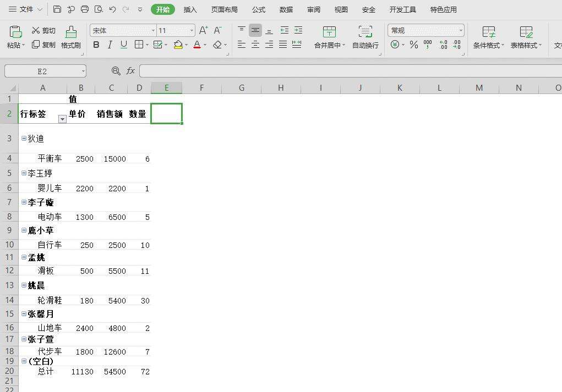Viewport: 562px width, 392px height.
Task: Align text right
Action: click(x=269, y=45)
